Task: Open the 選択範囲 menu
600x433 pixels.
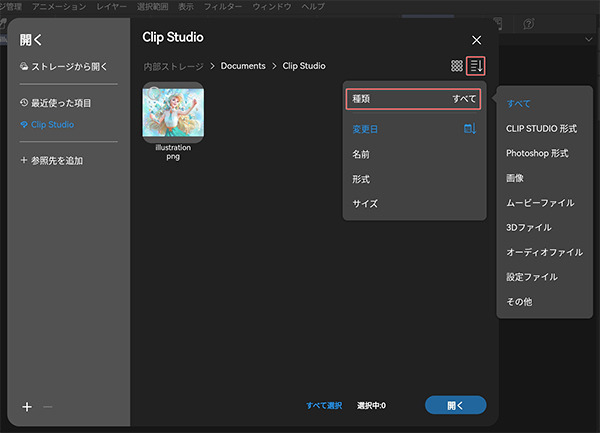Action: pyautogui.click(x=152, y=7)
